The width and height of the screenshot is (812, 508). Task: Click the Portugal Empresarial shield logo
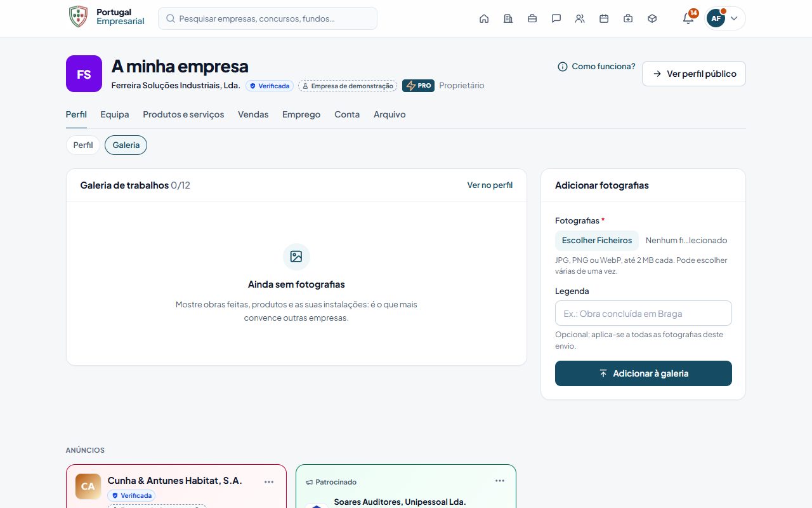[78, 17]
